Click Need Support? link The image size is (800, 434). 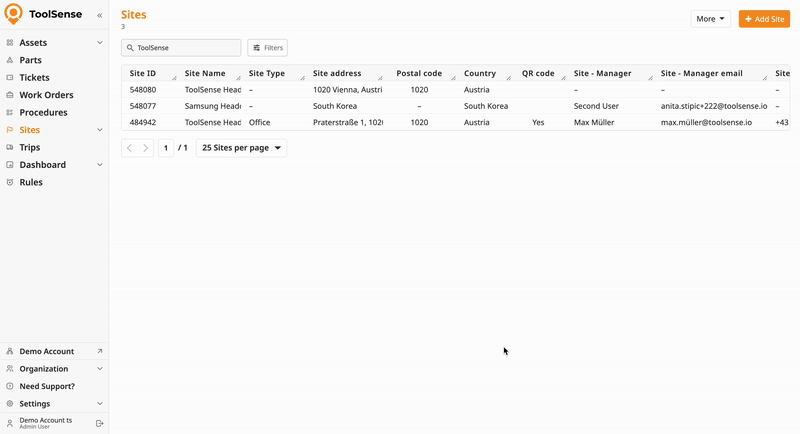pos(47,386)
